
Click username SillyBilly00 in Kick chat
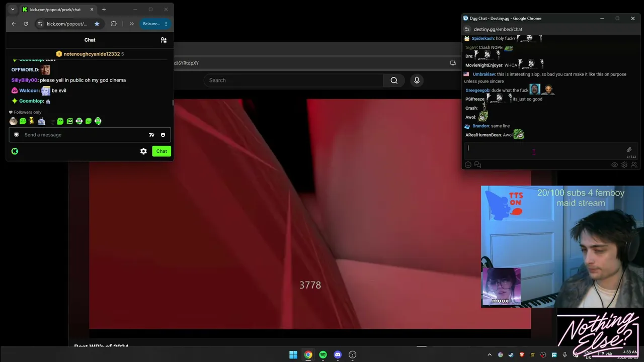(25, 80)
